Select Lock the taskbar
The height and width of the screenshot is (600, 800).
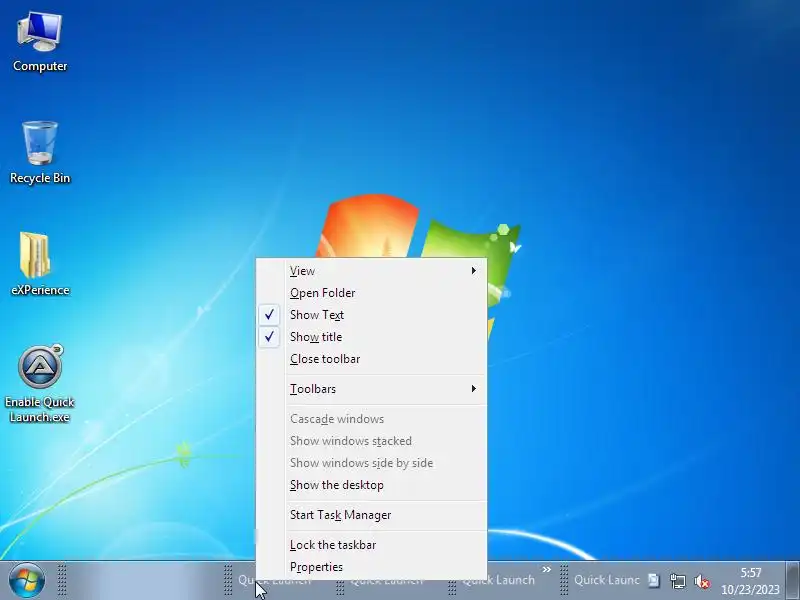371,545
